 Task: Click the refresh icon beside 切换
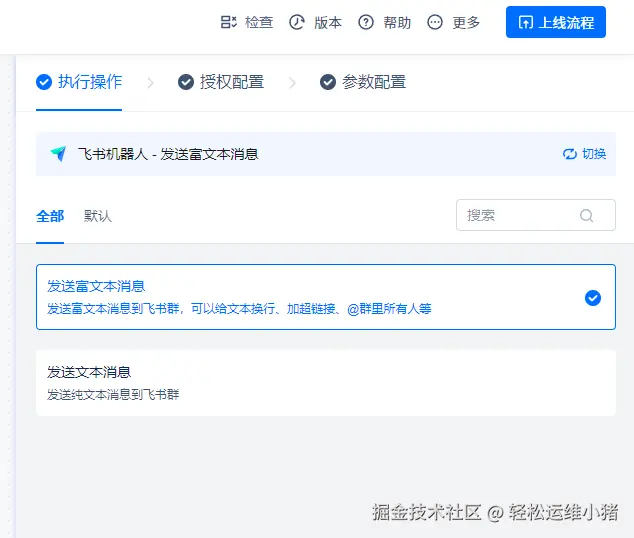pyautogui.click(x=570, y=154)
